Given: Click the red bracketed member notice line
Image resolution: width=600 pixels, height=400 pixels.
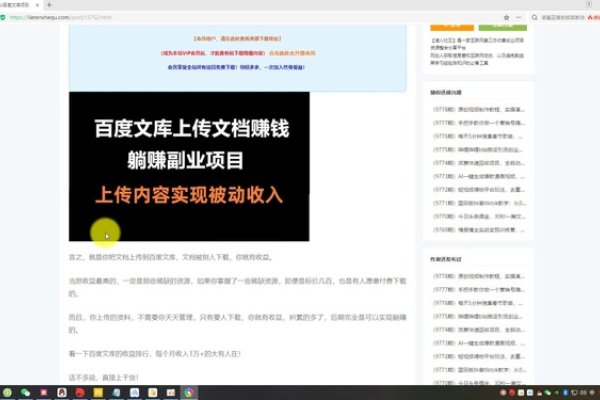Looking at the screenshot, I should pos(237,39).
